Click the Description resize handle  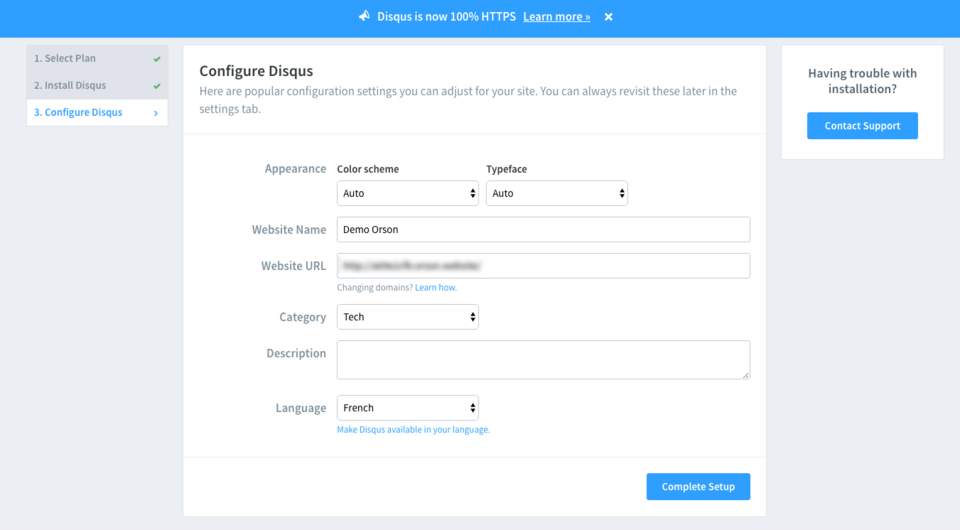746,375
